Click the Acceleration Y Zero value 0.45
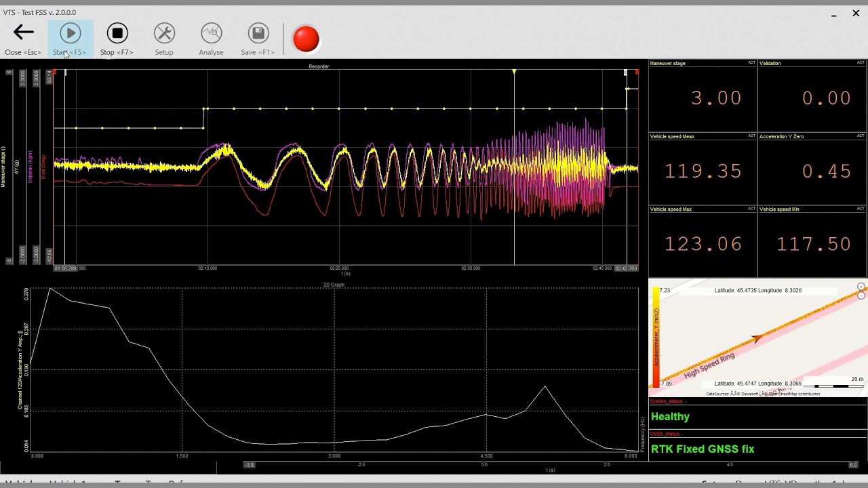The height and width of the screenshot is (488, 868). [x=826, y=171]
